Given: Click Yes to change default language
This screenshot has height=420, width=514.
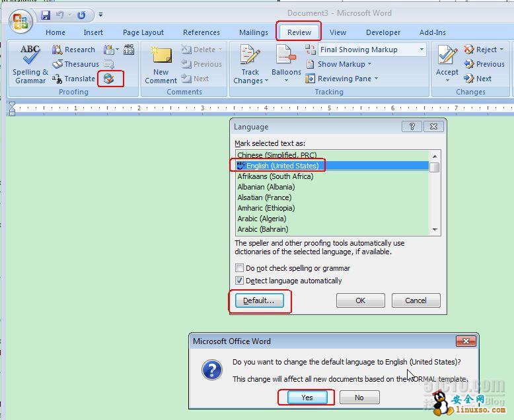Looking at the screenshot, I should pyautogui.click(x=307, y=398).
